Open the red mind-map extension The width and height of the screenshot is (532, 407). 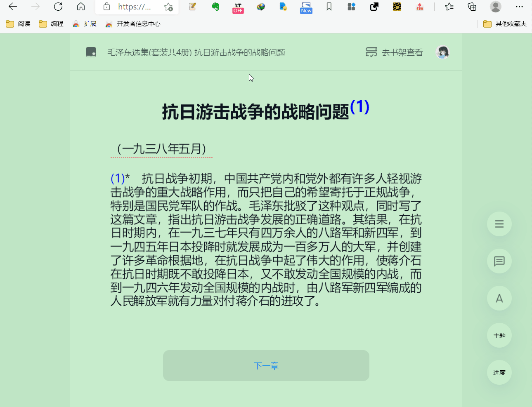(419, 7)
